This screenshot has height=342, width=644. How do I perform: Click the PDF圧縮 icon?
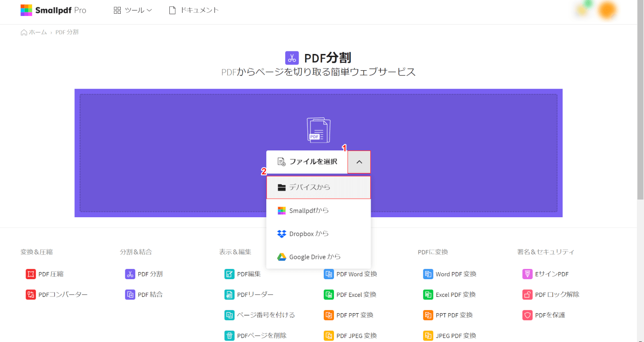tap(31, 274)
